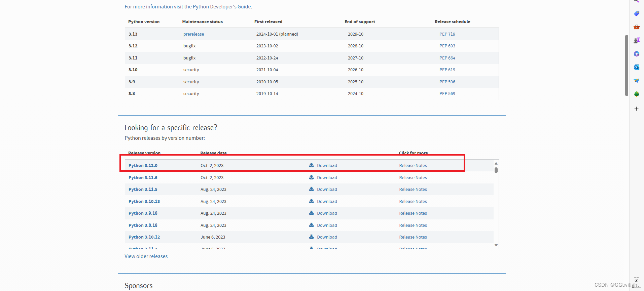
Task: Click download icon for Python 3.11.6
Action: coord(312,177)
